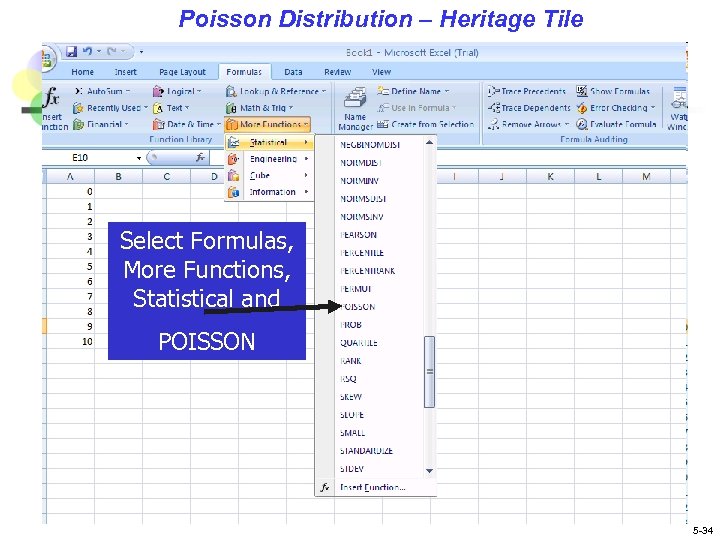Expand the Statistical submenu
Image resolution: width=720 pixels, height=540 pixels.
click(269, 142)
